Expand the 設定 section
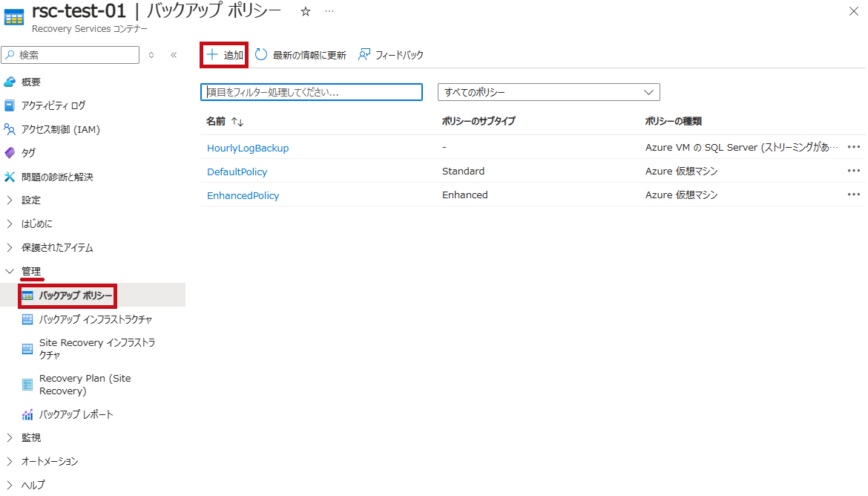The image size is (868, 496). 10,200
